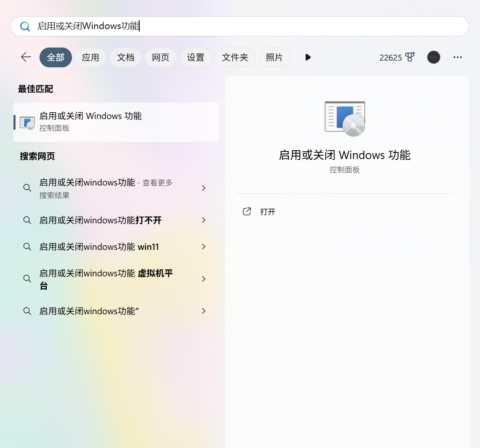The height and width of the screenshot is (448, 480).
Task: Open the rewards trophy icon
Action: click(410, 57)
